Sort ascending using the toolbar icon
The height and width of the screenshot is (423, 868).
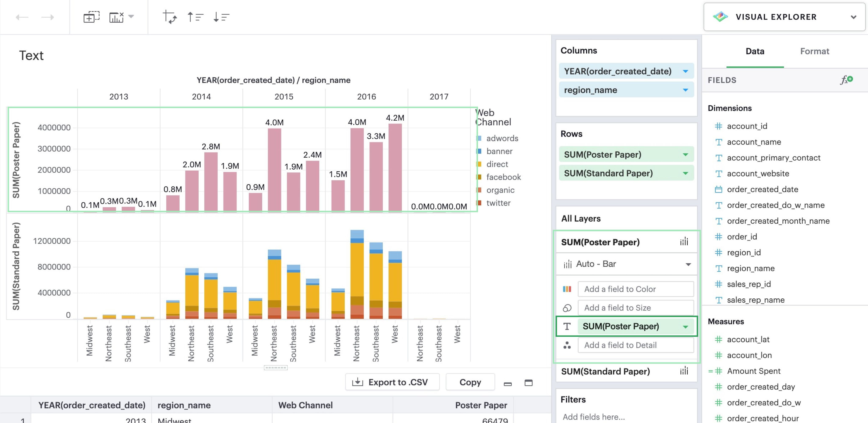pos(195,17)
